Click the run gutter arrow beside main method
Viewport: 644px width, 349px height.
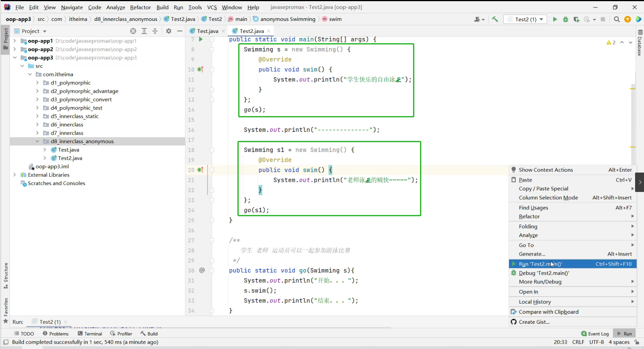click(x=201, y=39)
